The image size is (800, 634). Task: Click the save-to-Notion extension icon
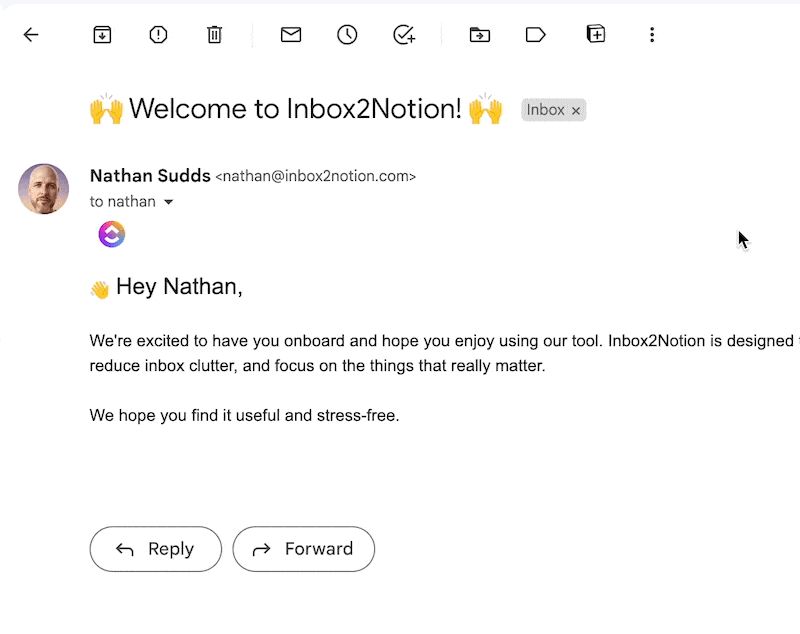pos(595,34)
